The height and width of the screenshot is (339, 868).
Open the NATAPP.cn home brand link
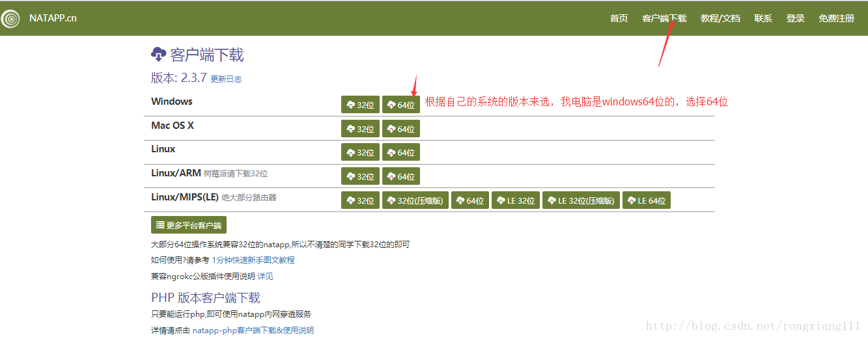click(53, 18)
